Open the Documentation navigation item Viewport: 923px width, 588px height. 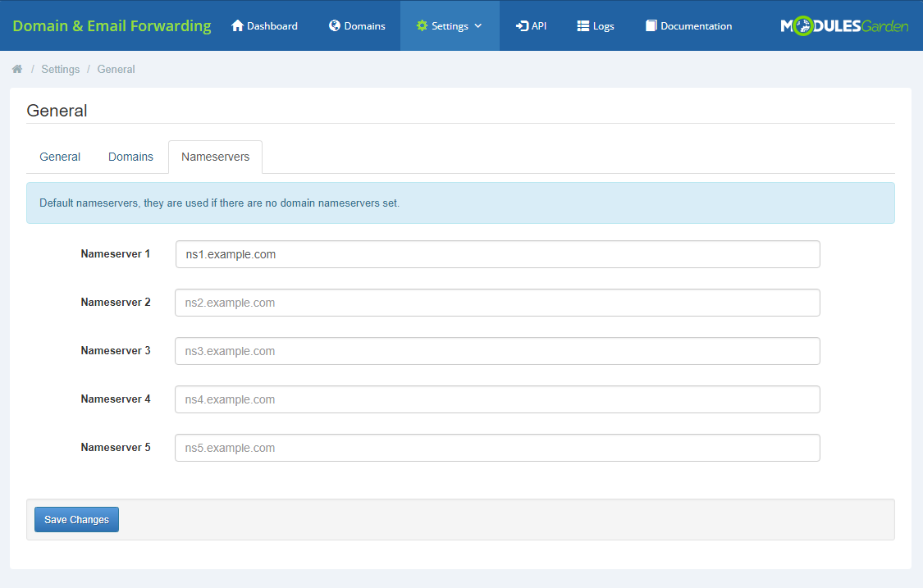point(688,25)
